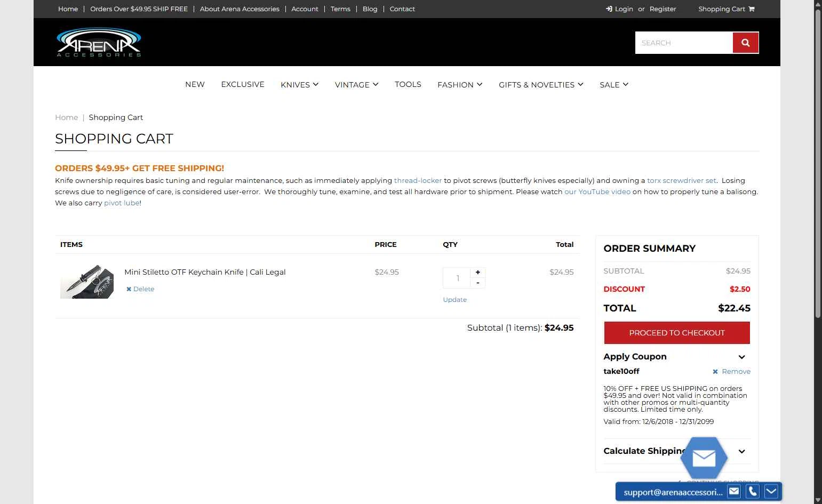
Task: Expand the Vintage dropdown menu
Action: click(357, 85)
